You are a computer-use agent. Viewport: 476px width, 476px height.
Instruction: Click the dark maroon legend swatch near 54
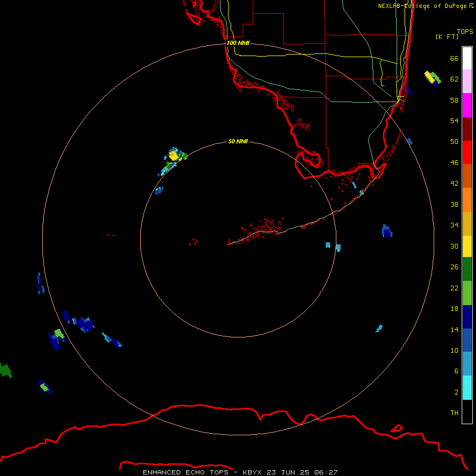point(467,129)
